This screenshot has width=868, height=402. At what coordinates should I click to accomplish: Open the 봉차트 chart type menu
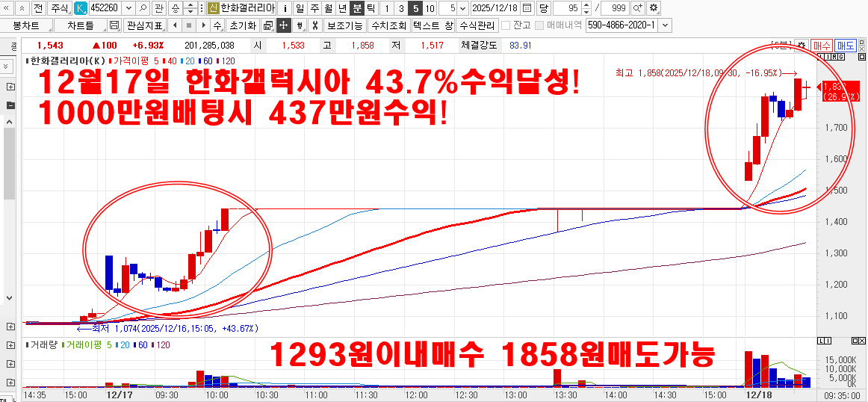[26, 25]
